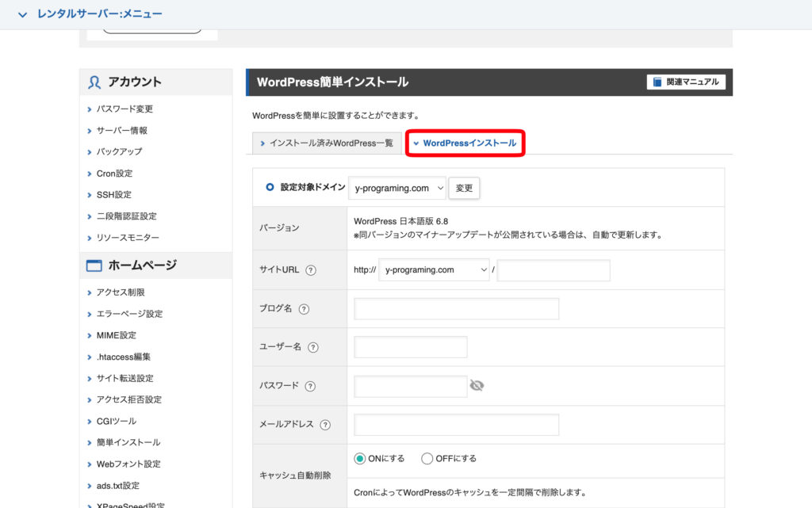Image resolution: width=812 pixels, height=508 pixels.
Task: Go to .htaccess編集 link
Action: pos(124,357)
